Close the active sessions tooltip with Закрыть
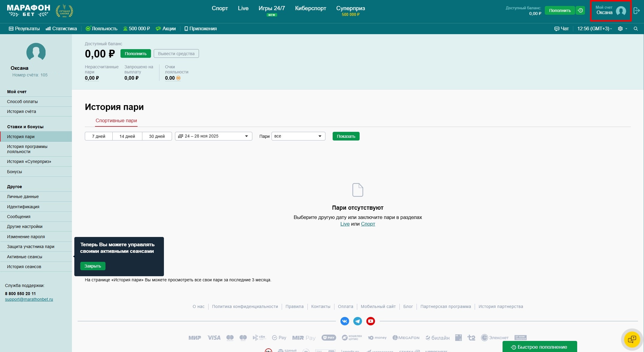 point(93,266)
